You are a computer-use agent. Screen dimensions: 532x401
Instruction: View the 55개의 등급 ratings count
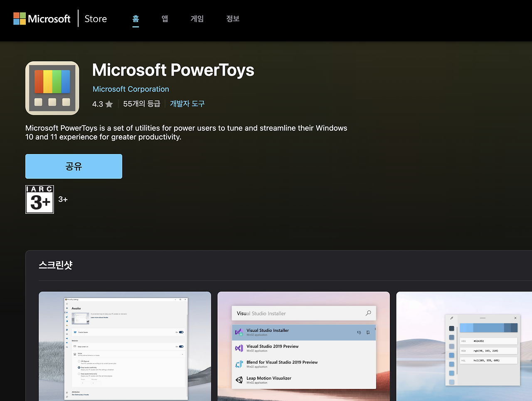pyautogui.click(x=142, y=104)
